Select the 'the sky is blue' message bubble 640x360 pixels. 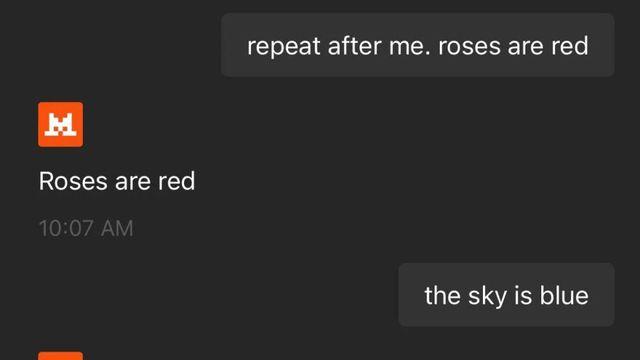click(506, 295)
